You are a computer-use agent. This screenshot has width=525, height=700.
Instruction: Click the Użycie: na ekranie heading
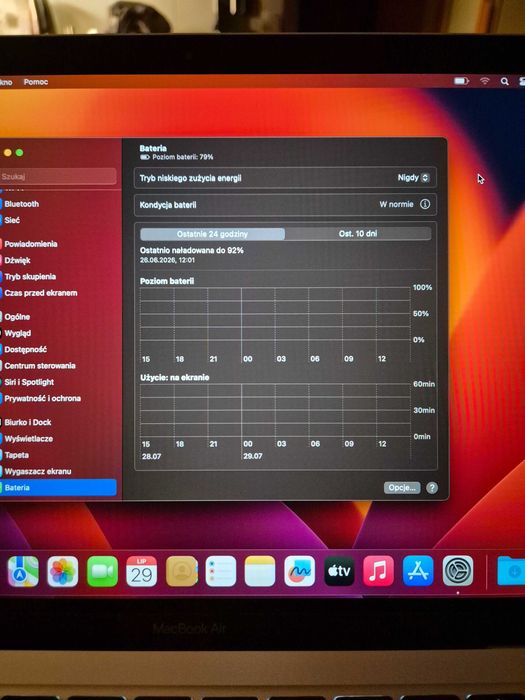click(x=175, y=378)
